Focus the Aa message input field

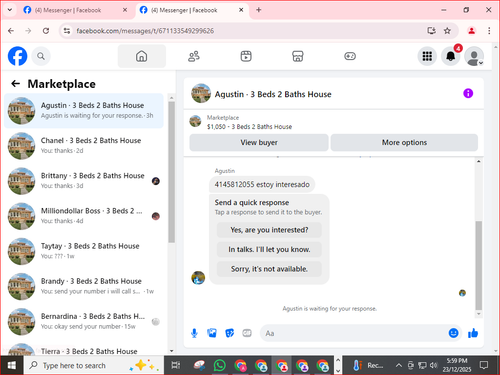[353, 333]
